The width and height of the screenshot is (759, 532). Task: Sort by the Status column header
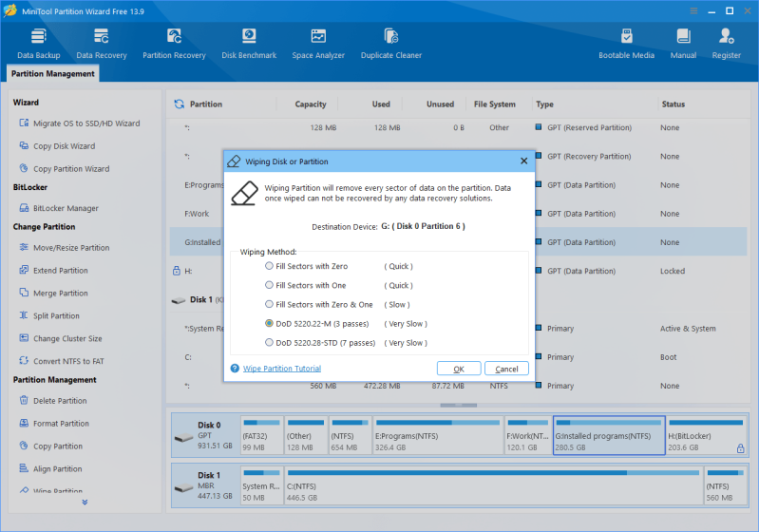point(673,104)
